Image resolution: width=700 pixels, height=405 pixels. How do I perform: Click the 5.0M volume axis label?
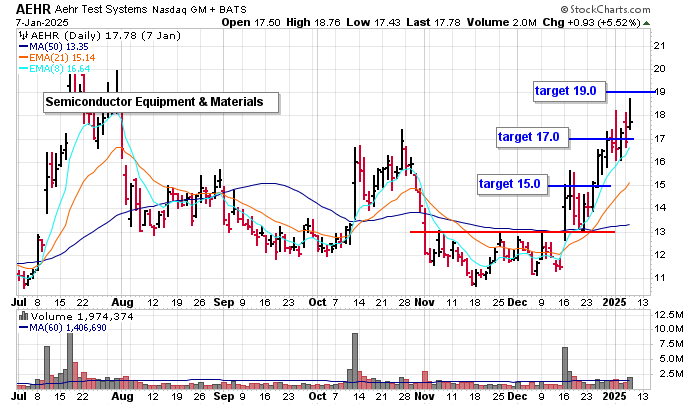(672, 359)
